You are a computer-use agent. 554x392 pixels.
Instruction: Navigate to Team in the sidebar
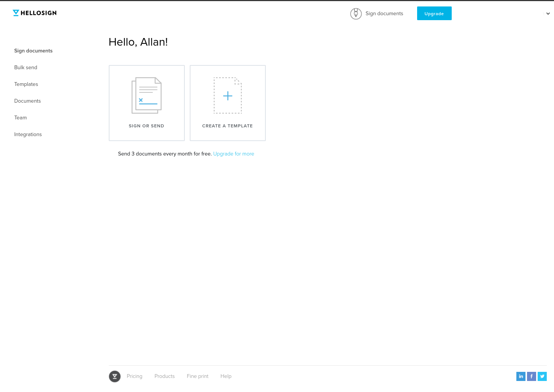(x=21, y=117)
